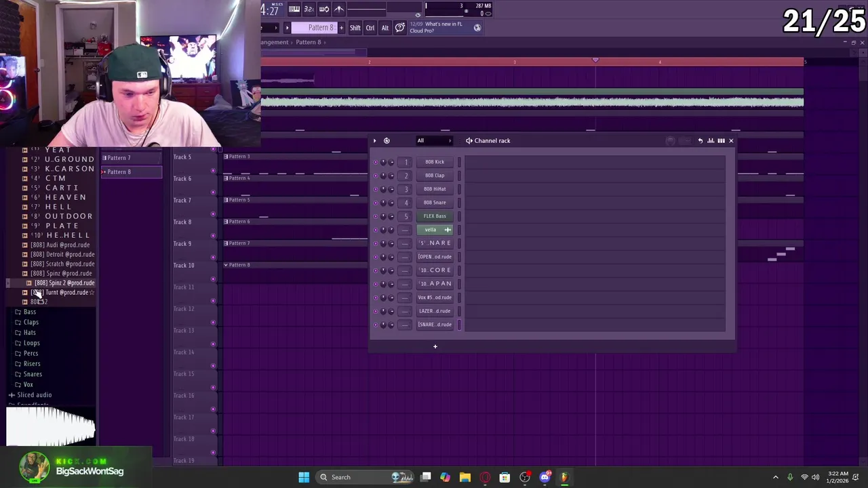Select the 808 Kick channel button

(435, 162)
